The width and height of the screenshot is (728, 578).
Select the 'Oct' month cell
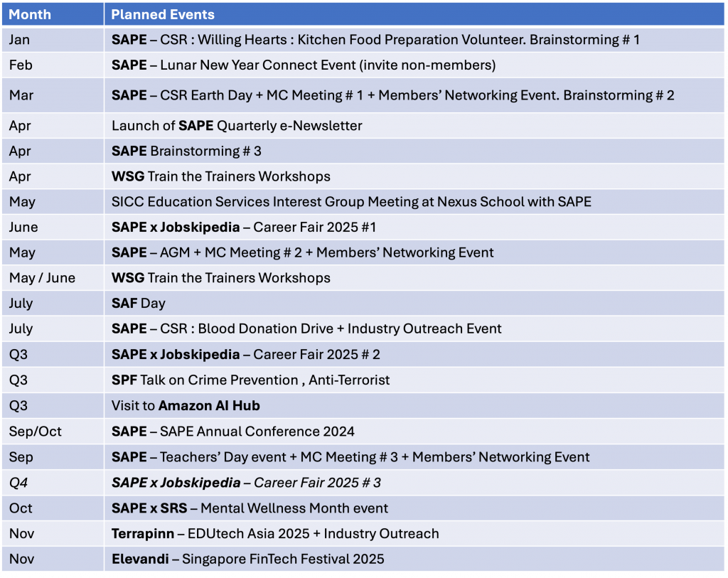53,508
